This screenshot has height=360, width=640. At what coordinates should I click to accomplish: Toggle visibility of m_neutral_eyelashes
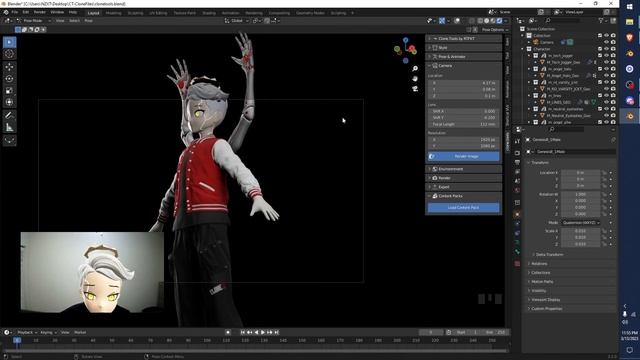(607, 109)
